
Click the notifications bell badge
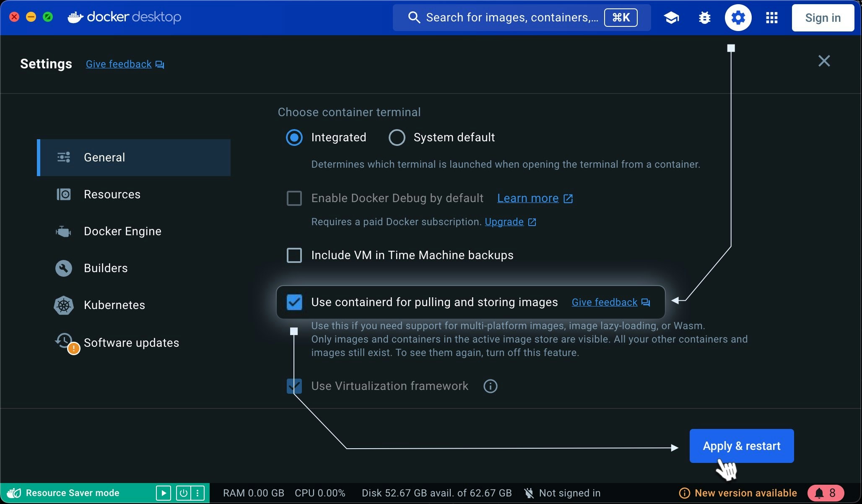point(825,493)
